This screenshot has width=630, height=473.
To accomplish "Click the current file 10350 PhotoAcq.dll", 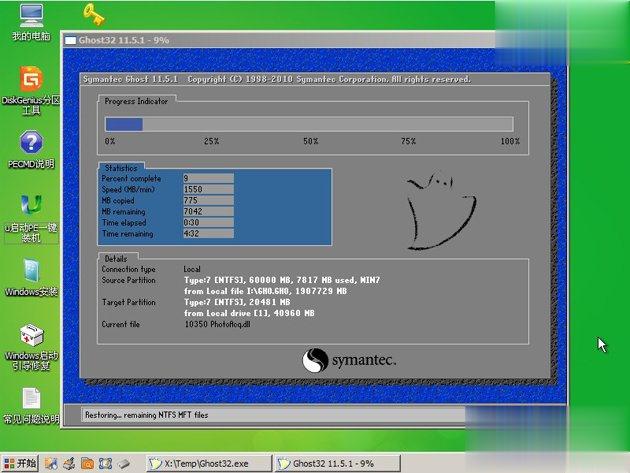I will [x=217, y=324].
